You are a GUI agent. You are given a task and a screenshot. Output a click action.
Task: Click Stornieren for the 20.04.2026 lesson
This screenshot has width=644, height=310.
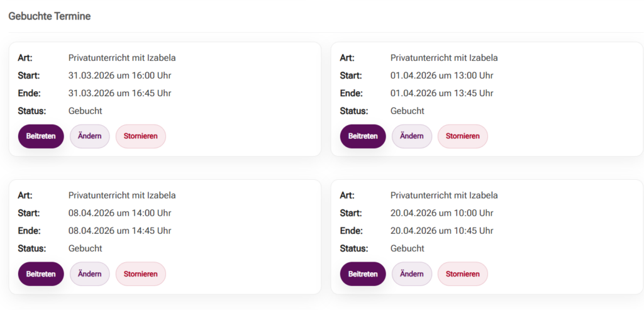(x=463, y=274)
